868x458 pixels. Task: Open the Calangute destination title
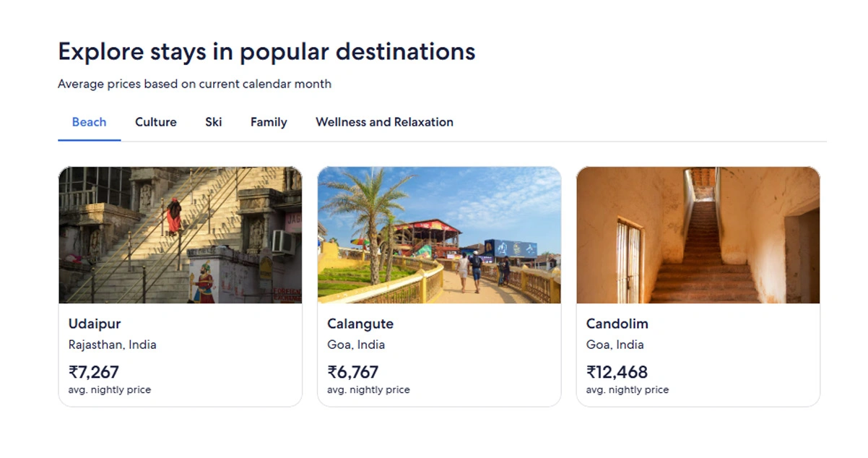point(360,324)
